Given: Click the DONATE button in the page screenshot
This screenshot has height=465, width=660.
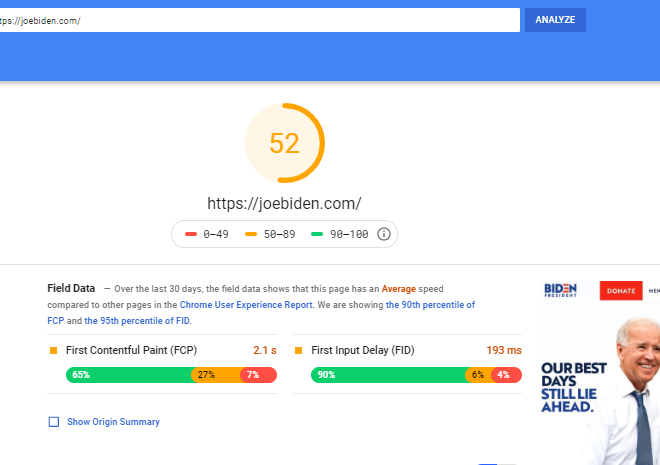Looking at the screenshot, I should [621, 291].
